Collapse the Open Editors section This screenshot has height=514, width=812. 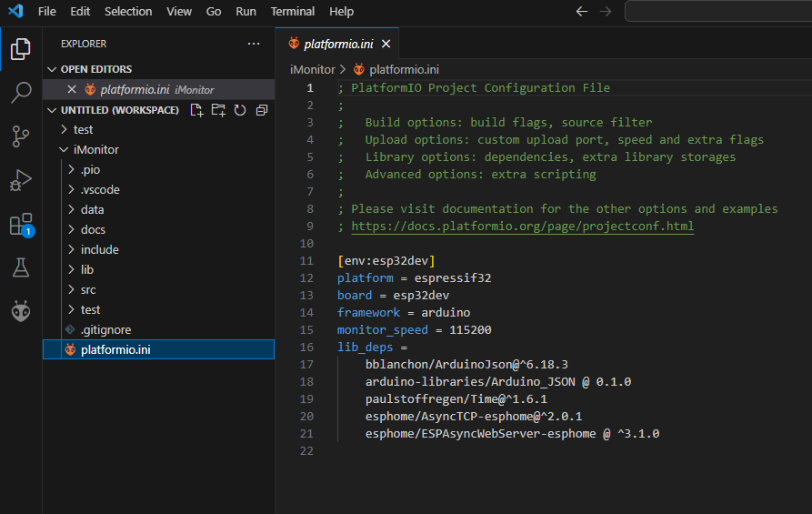point(95,69)
